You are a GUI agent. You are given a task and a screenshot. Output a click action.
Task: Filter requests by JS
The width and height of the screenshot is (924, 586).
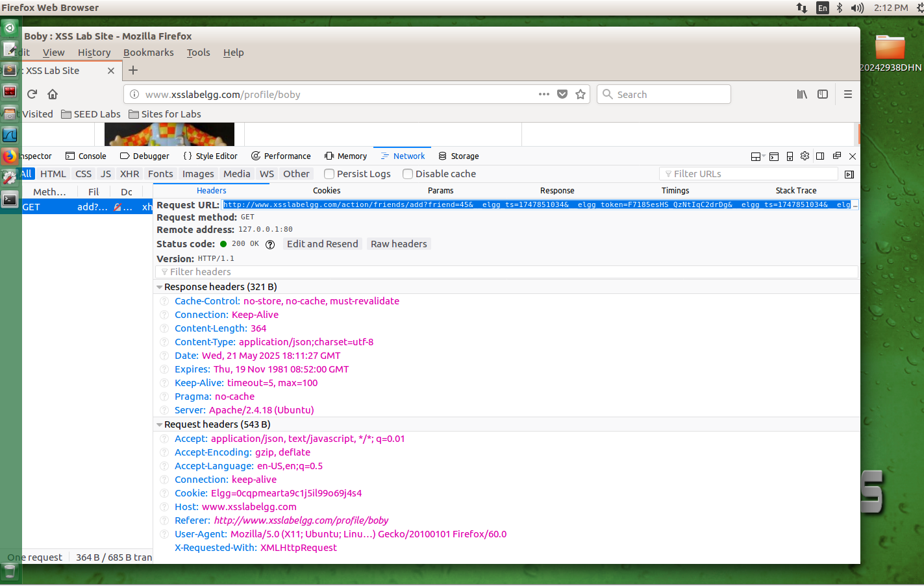click(x=106, y=174)
